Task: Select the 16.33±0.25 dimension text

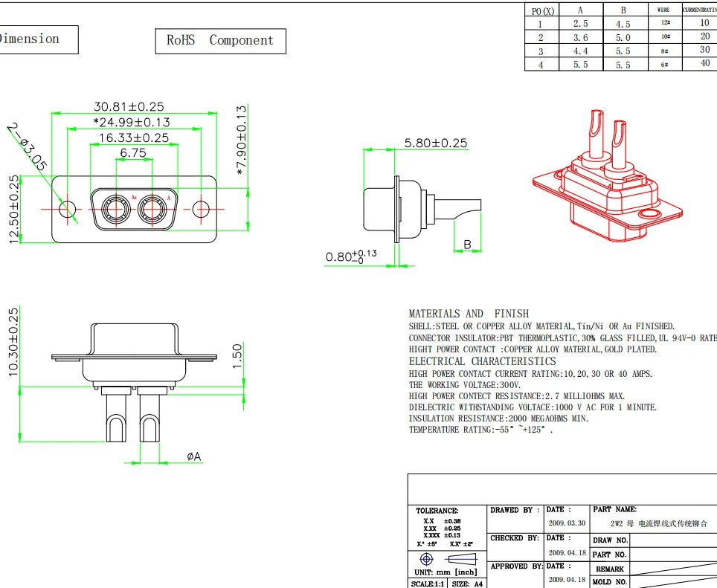Action: pyautogui.click(x=134, y=138)
